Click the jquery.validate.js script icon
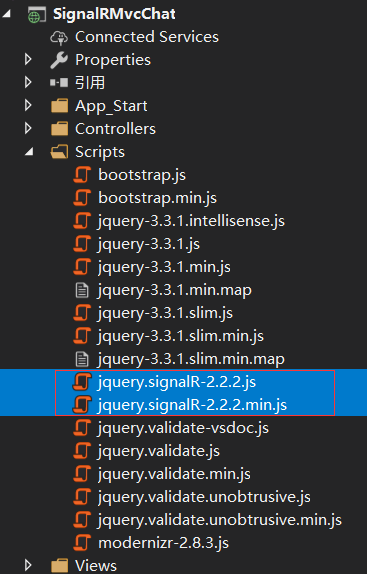Screen dimensions: 367x574 pos(82,451)
